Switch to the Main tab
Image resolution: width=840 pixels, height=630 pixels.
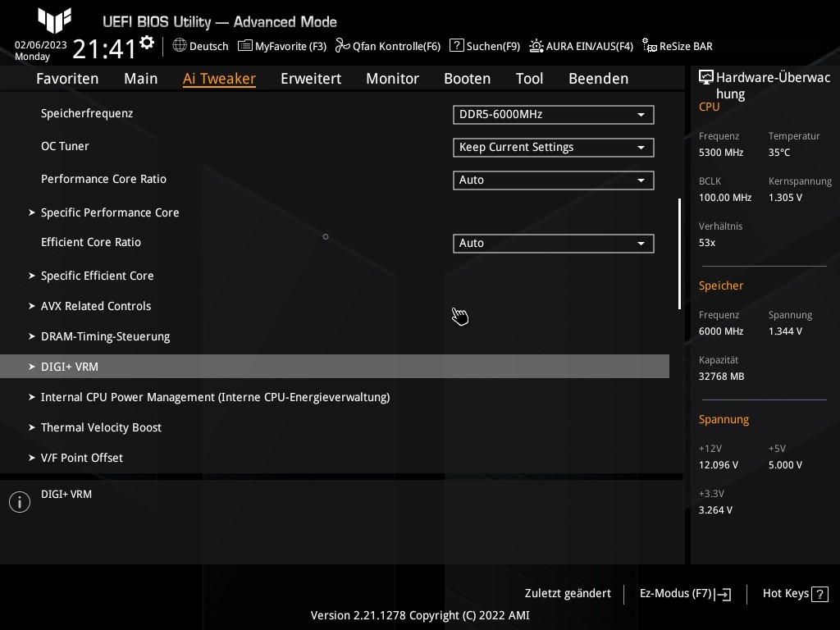click(141, 79)
